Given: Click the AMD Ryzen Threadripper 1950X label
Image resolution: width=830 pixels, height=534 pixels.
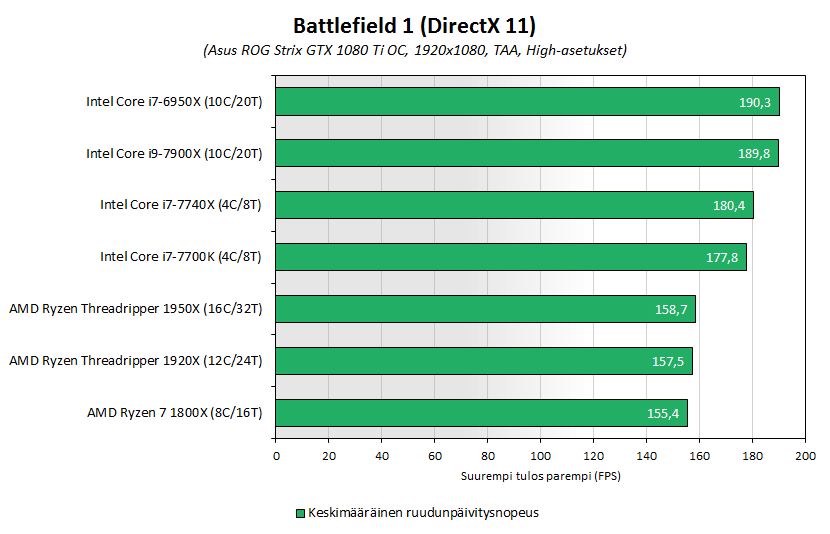Looking at the screenshot, I should click(136, 309).
